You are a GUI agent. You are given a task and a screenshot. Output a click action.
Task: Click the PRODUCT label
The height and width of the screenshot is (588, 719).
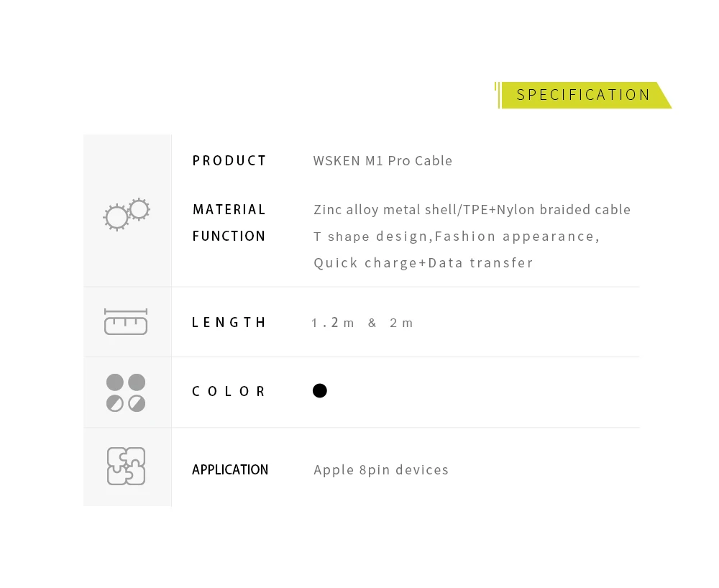click(x=229, y=161)
